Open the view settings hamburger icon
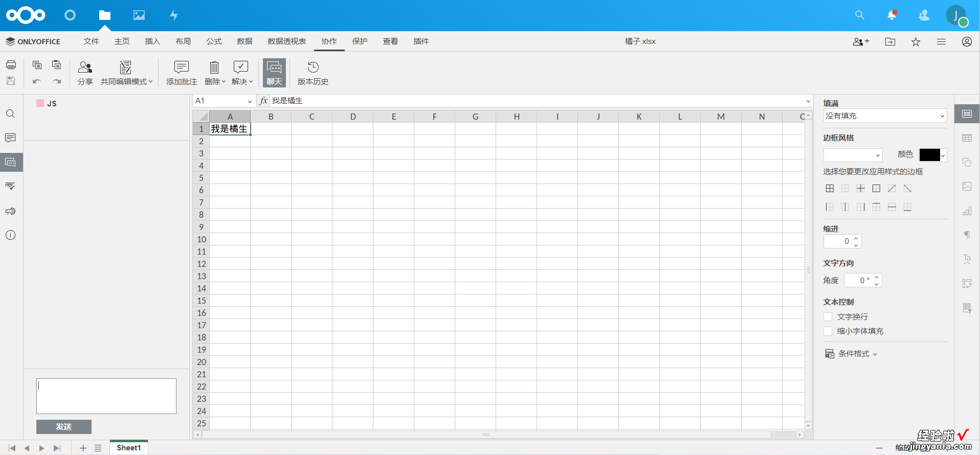 [x=941, y=42]
